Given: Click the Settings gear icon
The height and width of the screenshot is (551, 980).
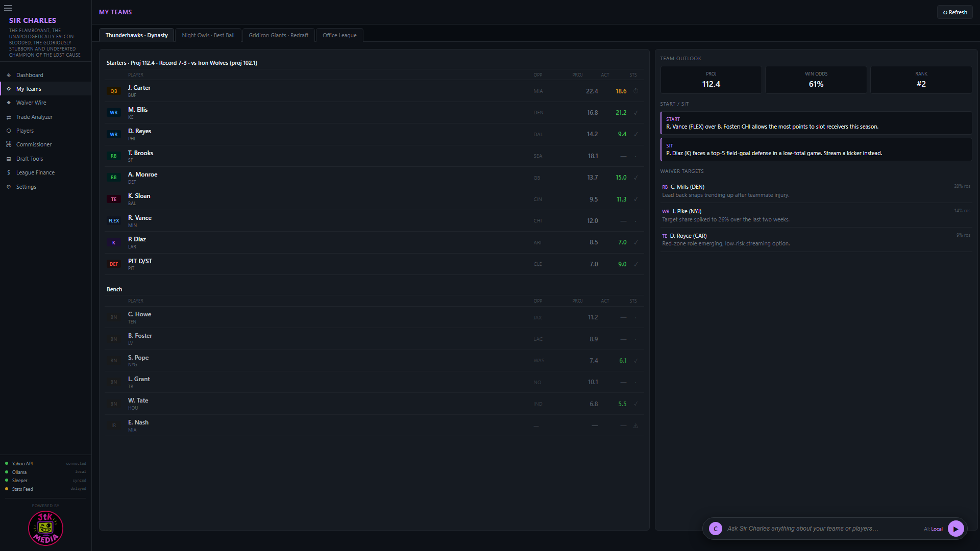Looking at the screenshot, I should pos(9,187).
